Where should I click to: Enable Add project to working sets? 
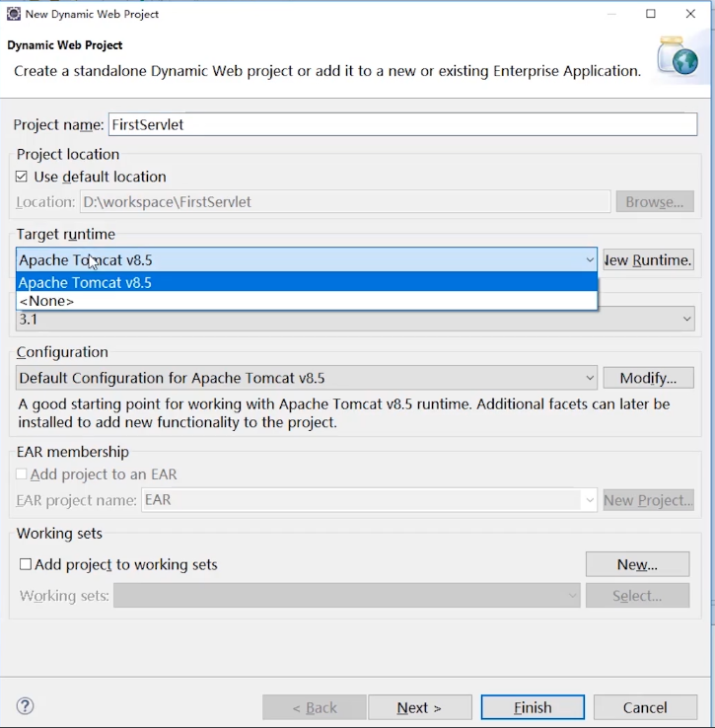(x=25, y=564)
